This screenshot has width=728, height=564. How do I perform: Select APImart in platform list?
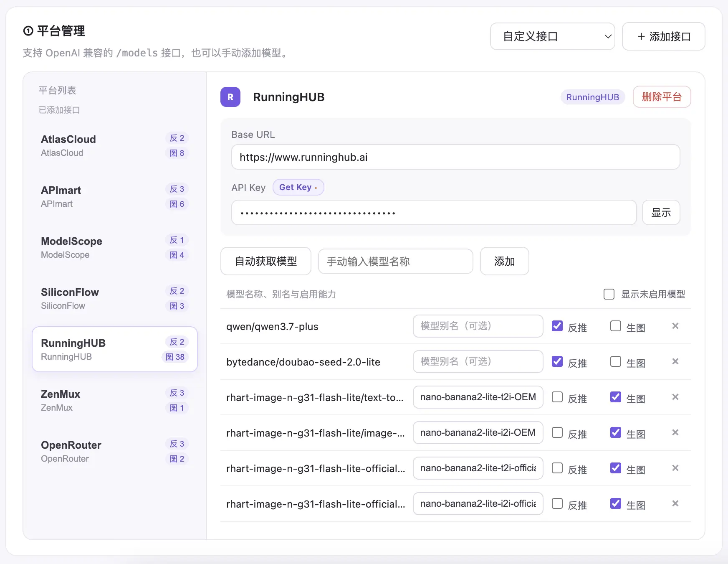point(115,196)
